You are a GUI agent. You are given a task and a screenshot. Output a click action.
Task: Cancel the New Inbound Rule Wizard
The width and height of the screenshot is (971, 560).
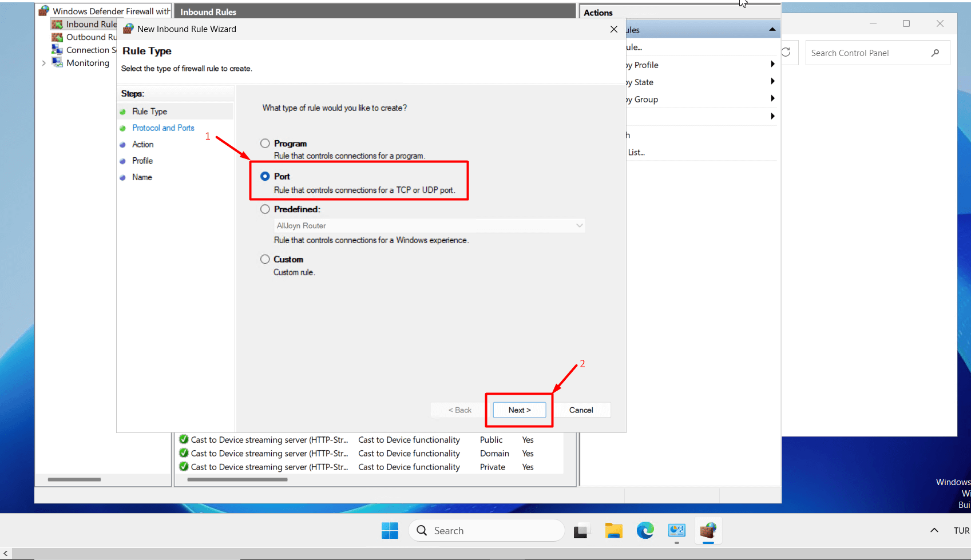(x=581, y=410)
